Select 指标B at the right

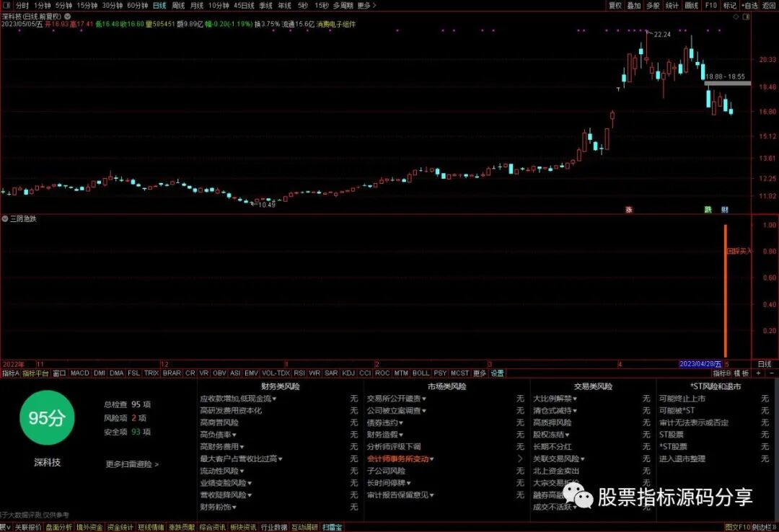pos(722,373)
